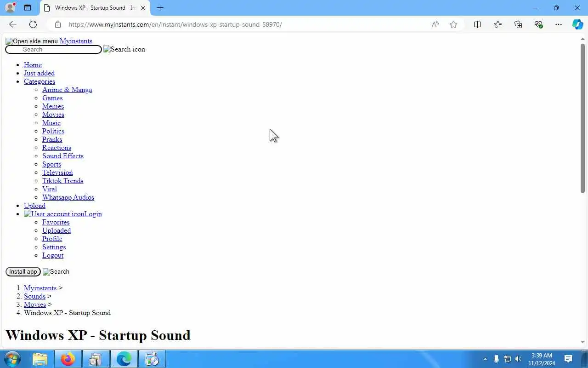Screen dimensions: 588x368
Task: Browse the Tiktok Trends category
Action: tap(63, 181)
